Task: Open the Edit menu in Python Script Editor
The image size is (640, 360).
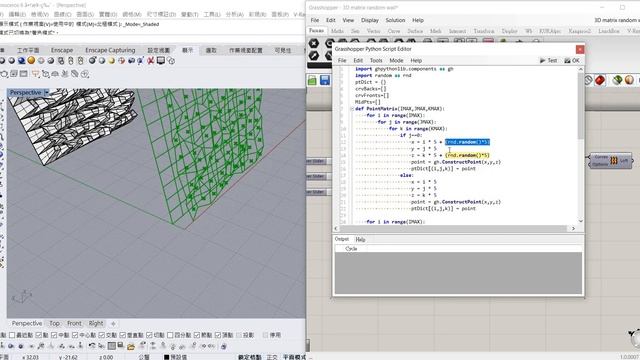Action: (x=358, y=60)
